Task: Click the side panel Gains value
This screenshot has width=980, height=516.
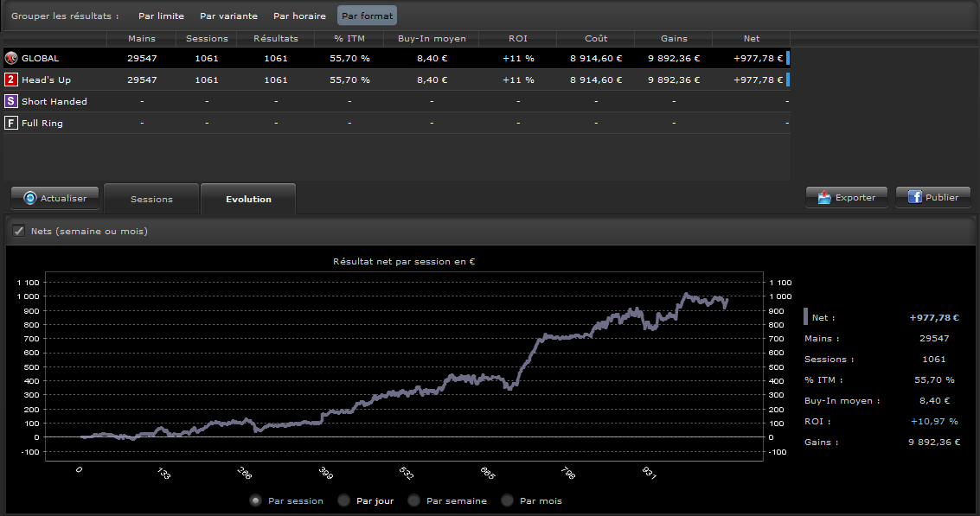Action: 934,442
